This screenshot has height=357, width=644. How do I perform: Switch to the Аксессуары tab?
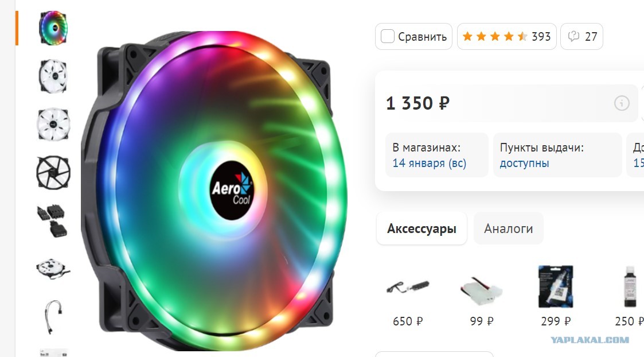(x=421, y=228)
